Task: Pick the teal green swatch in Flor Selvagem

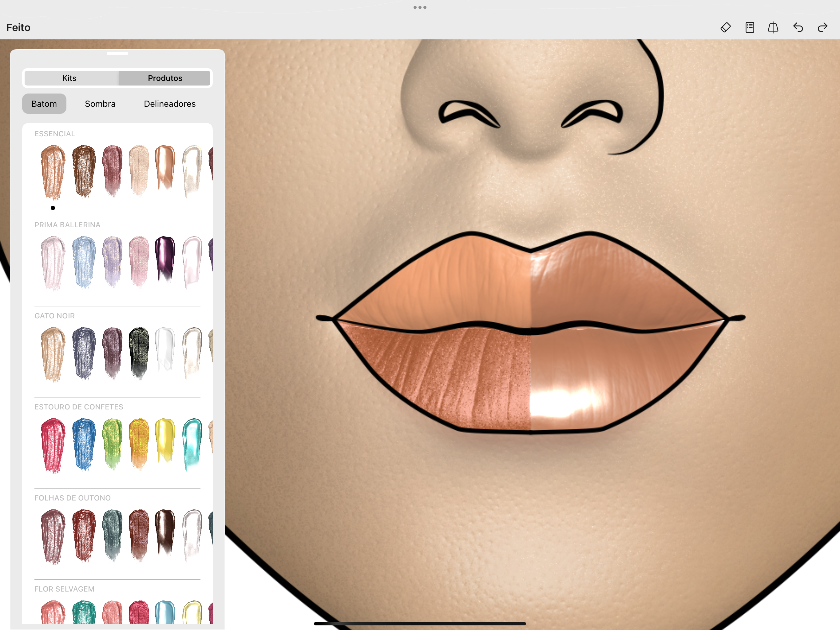Action: (x=84, y=612)
